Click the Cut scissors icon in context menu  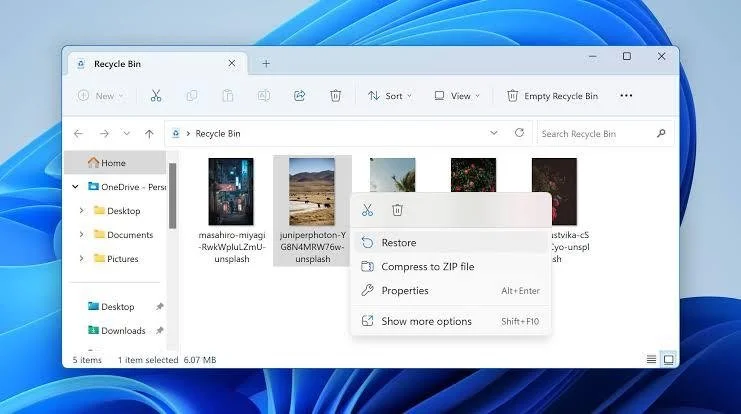pyautogui.click(x=367, y=210)
